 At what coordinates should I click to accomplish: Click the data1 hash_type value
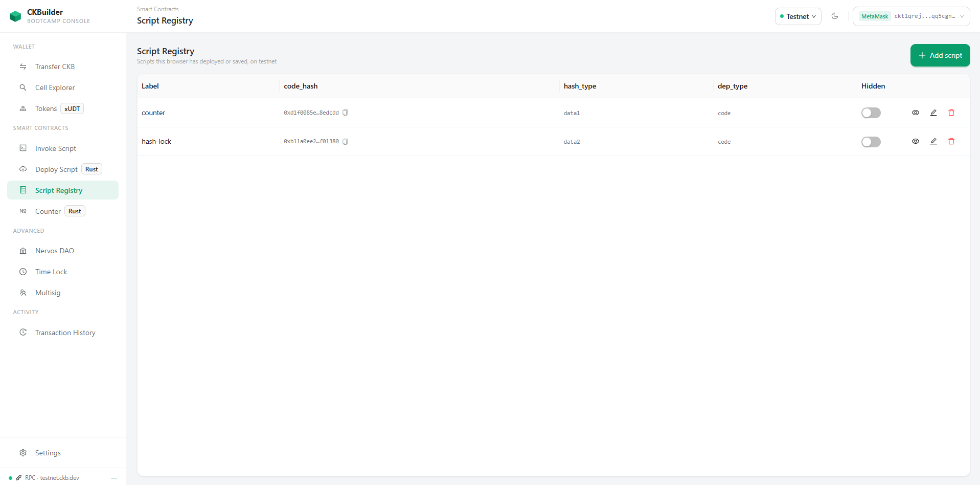pyautogui.click(x=572, y=113)
